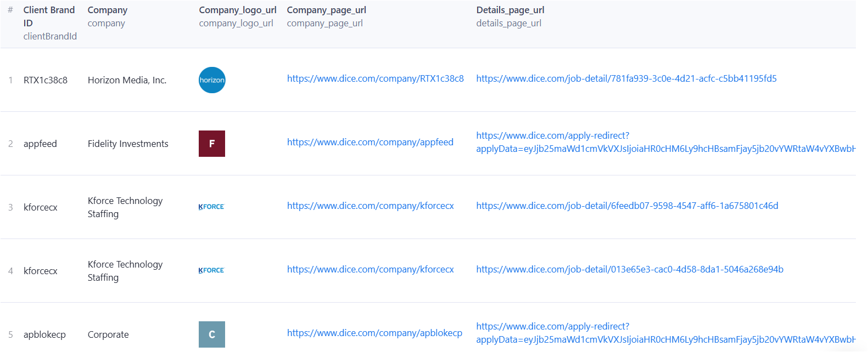Click row number 2

10,144
